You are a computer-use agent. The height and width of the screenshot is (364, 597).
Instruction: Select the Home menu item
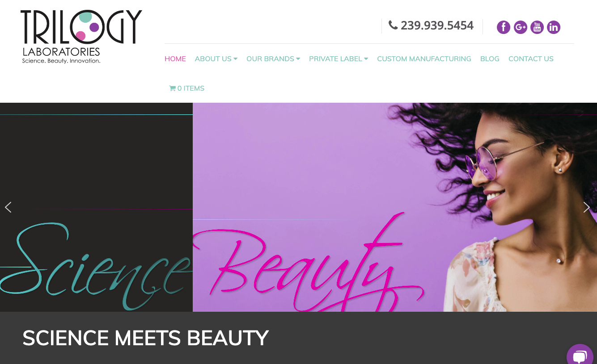click(175, 59)
